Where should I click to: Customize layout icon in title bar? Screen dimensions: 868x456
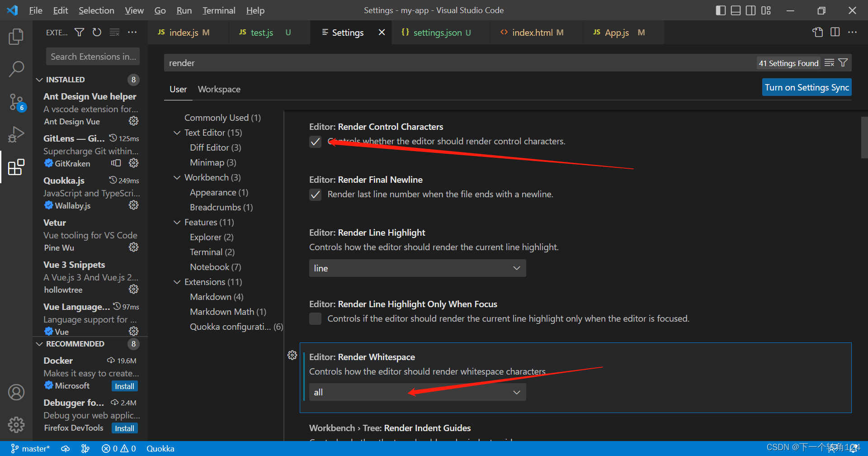tap(766, 10)
